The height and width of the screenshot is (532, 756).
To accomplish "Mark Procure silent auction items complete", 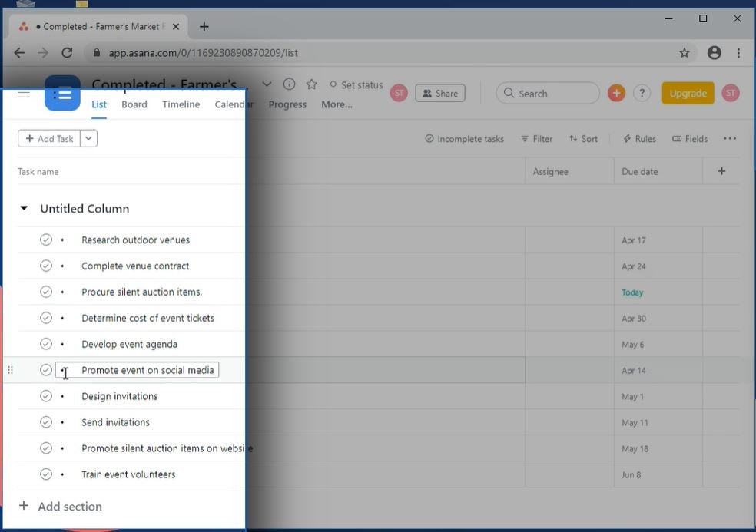I will pos(46,292).
